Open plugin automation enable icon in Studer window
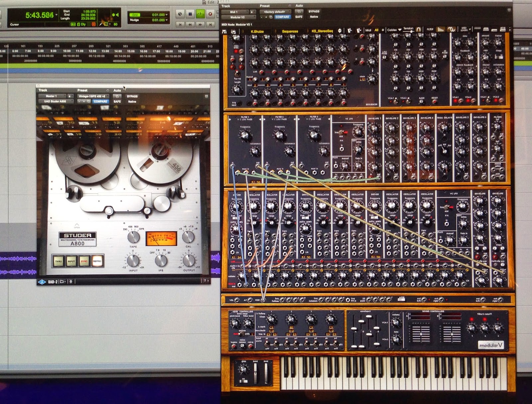532x404 pixels. (117, 96)
